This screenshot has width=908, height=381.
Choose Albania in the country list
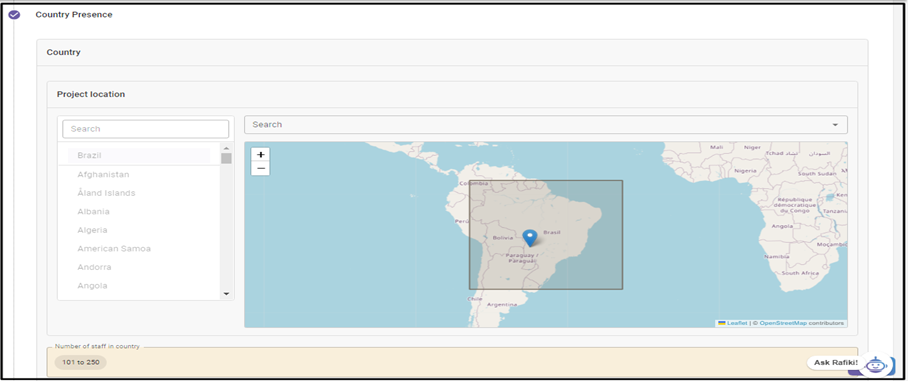93,211
